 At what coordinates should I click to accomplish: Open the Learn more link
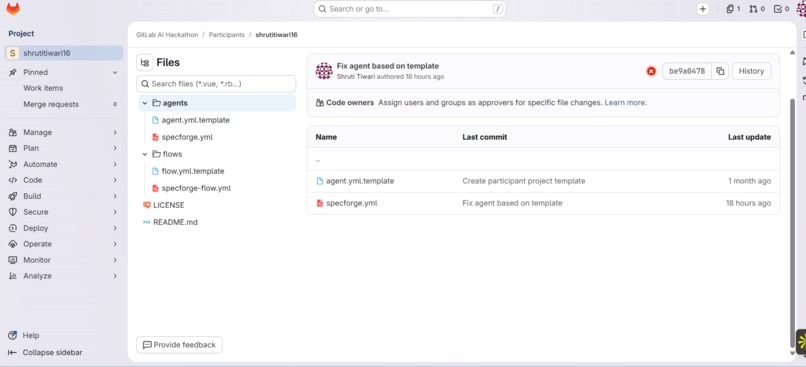pos(626,102)
